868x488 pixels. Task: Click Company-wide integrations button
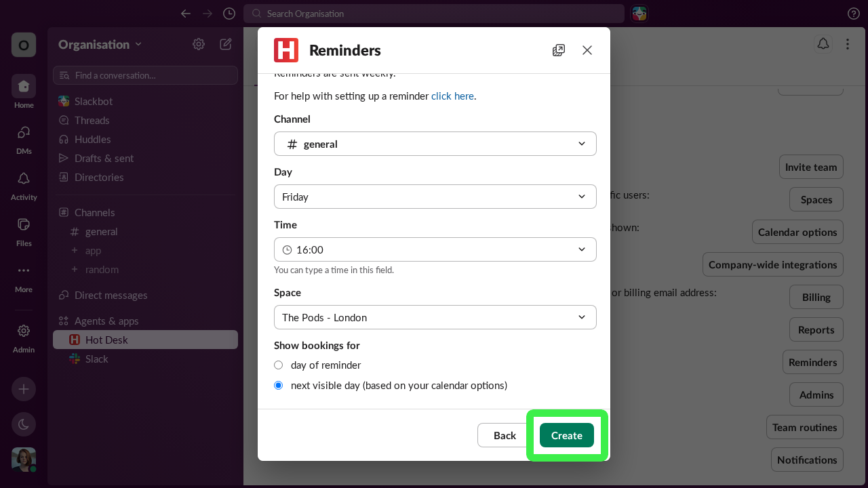point(773,264)
